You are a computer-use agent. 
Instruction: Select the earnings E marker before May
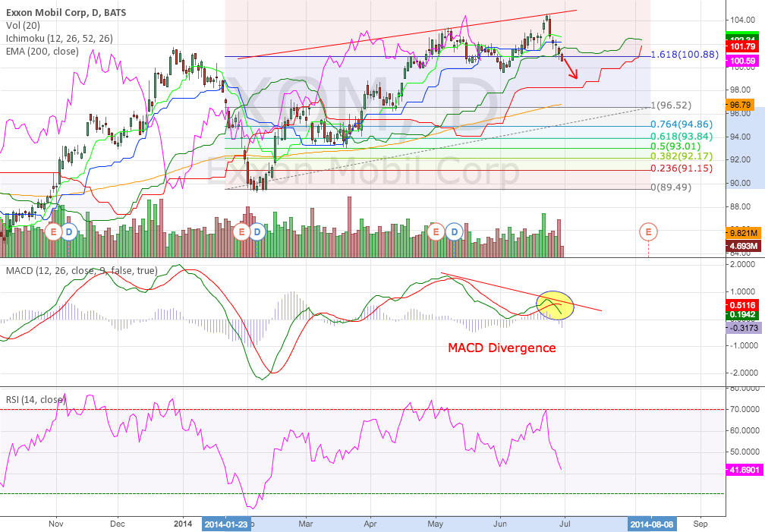436,231
